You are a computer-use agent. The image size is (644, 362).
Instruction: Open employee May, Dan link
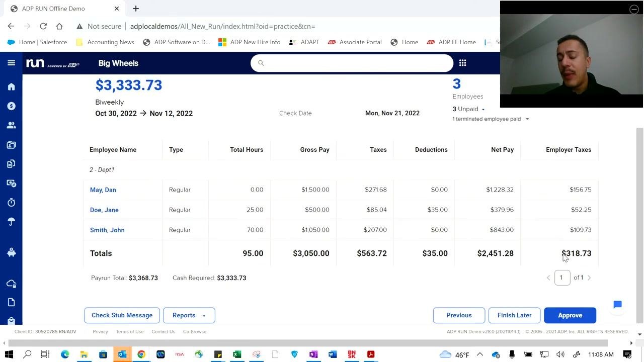(103, 190)
